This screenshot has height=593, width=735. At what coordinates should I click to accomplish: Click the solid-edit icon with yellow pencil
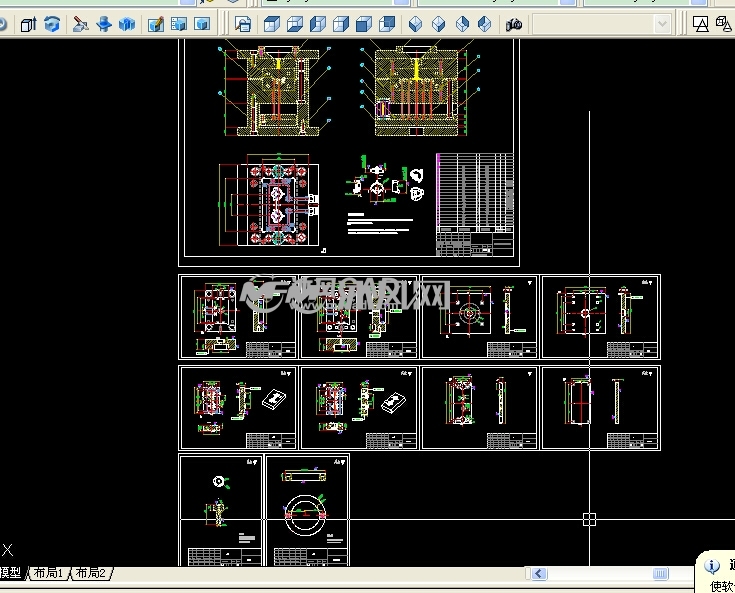tap(156, 24)
